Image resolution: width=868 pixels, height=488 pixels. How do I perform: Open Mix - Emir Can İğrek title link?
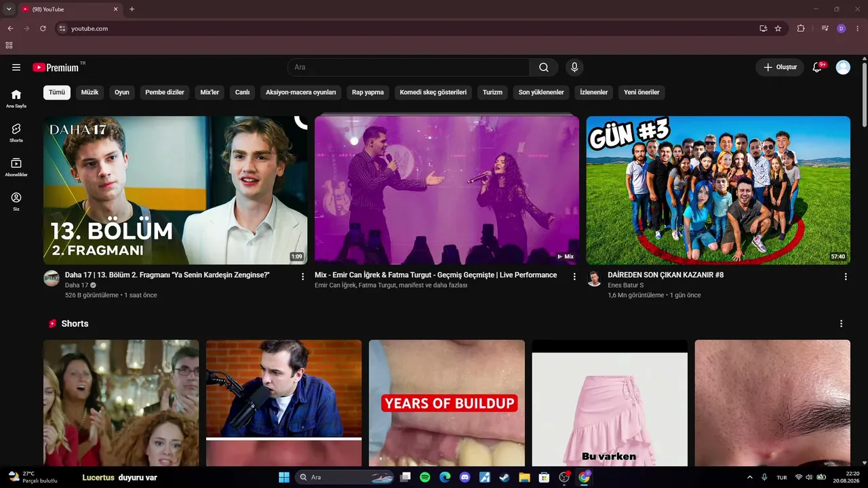(x=436, y=275)
